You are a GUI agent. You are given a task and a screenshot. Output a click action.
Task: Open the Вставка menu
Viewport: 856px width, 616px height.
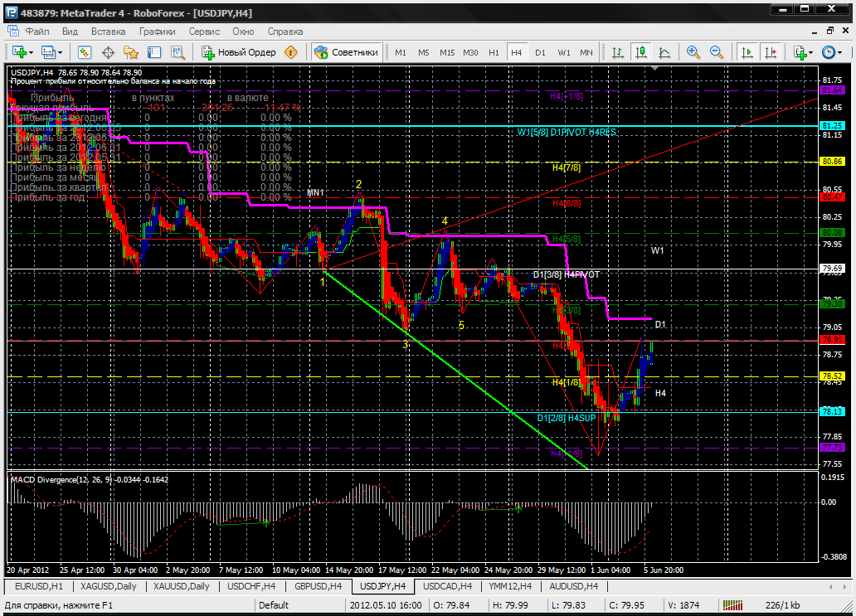pos(108,32)
